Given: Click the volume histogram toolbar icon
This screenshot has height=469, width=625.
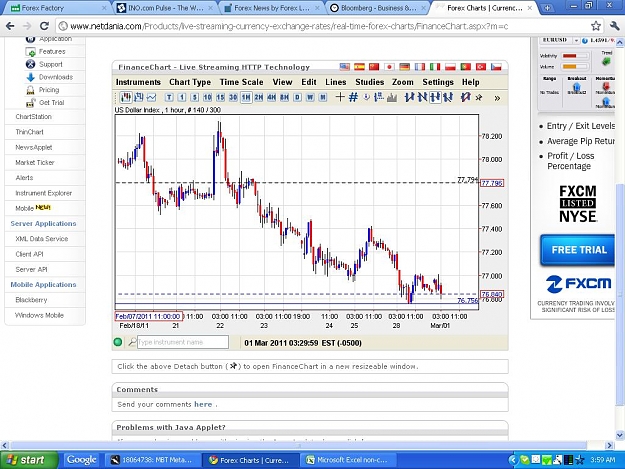Looking at the screenshot, I should [392, 97].
